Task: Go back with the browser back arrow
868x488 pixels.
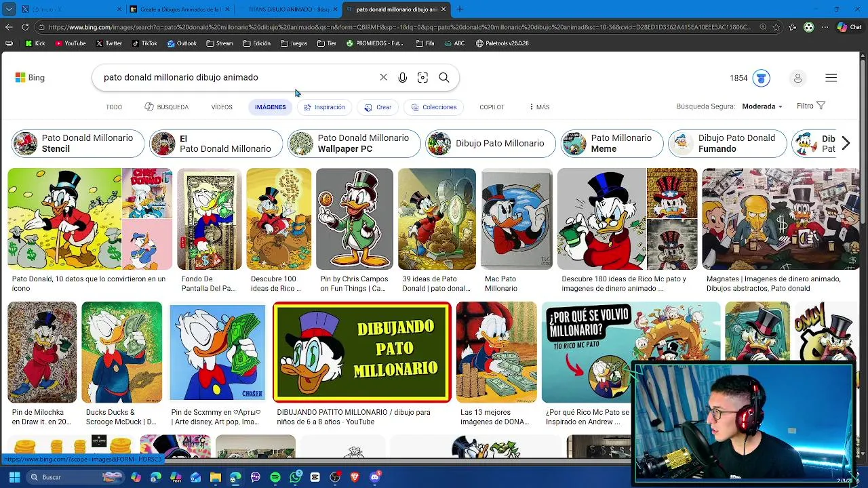Action: point(9,27)
